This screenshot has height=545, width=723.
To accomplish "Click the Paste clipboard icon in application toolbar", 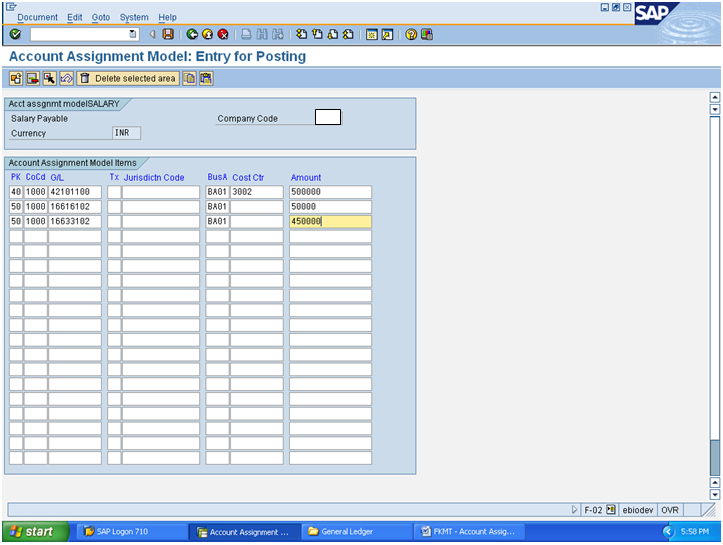I will [x=206, y=78].
